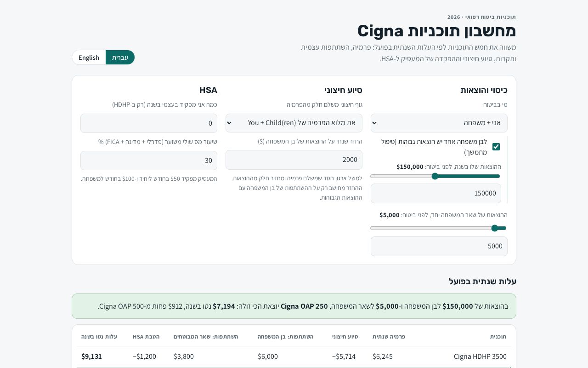Click the green cheapest-plan summary banner
This screenshot has height=368, width=588.
coord(294,306)
